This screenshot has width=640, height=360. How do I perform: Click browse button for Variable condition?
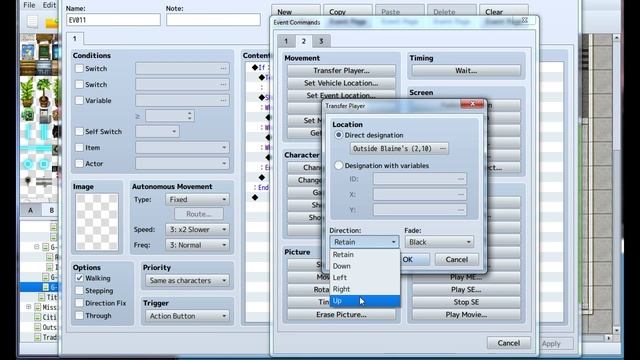(223, 100)
